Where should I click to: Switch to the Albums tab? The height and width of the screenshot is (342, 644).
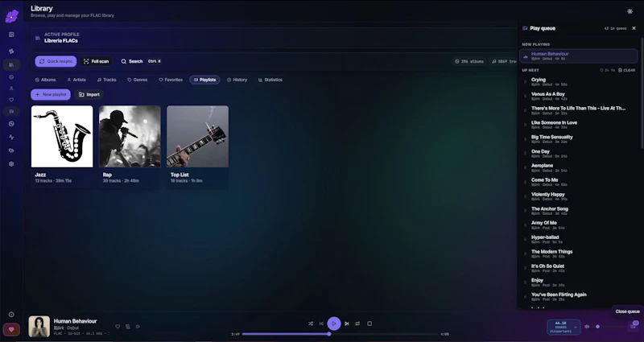pyautogui.click(x=45, y=80)
